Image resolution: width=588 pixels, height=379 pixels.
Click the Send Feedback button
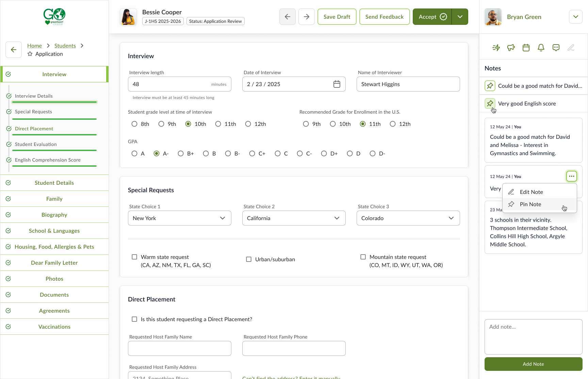pos(385,17)
